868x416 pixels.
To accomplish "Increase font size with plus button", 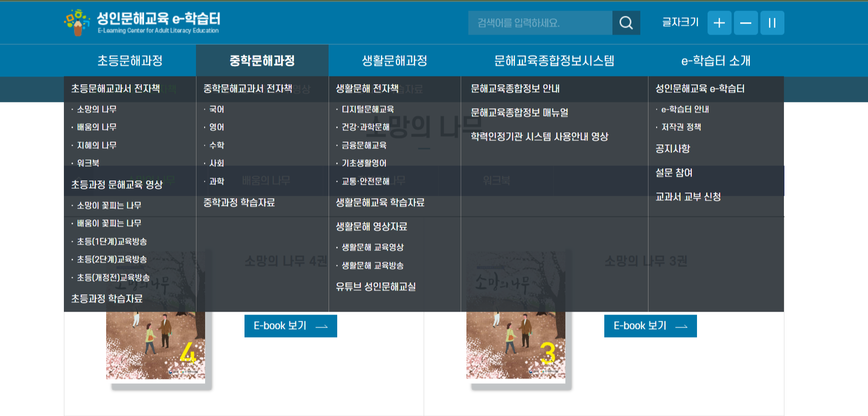I will click(x=719, y=23).
